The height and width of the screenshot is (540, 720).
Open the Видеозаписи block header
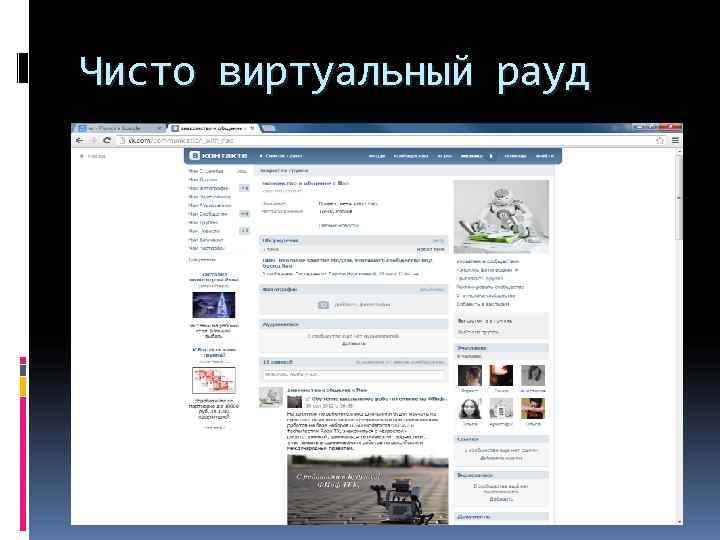coord(501,475)
